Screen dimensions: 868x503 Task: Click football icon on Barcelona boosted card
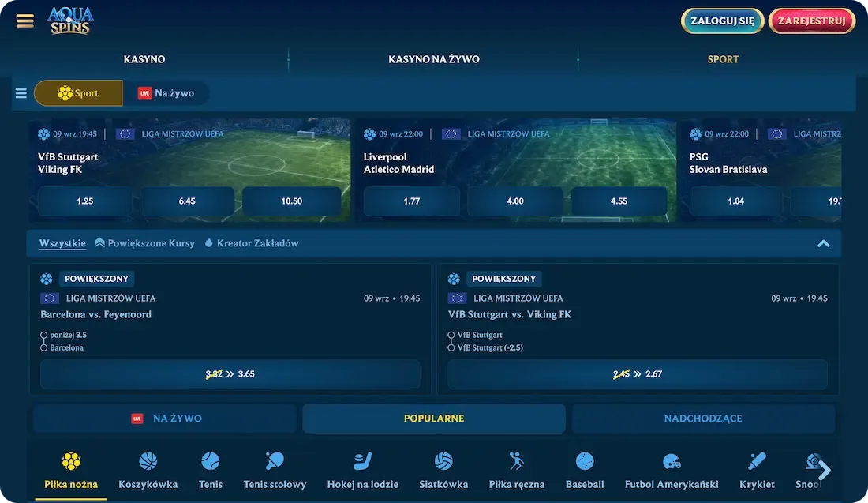pos(47,279)
